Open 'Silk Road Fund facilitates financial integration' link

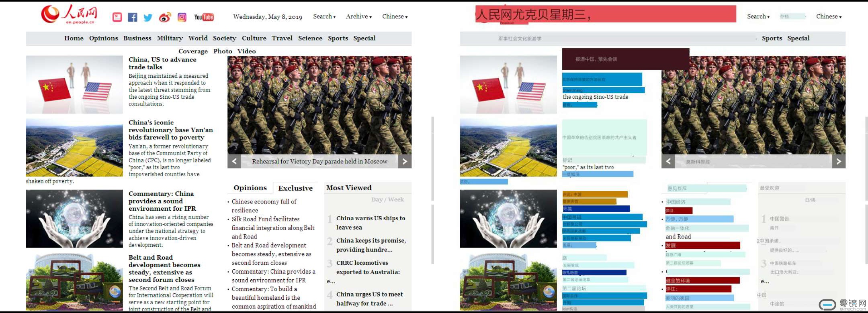click(x=273, y=228)
